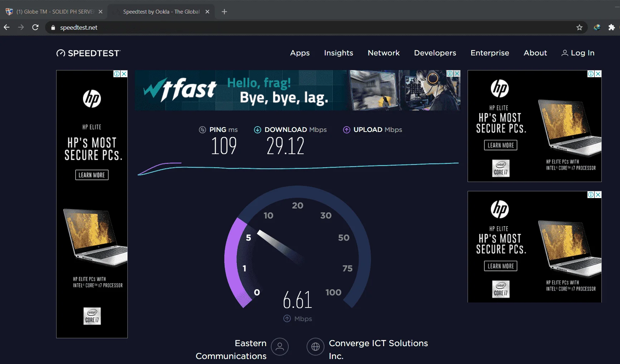
Task: Select the Speedtest by Ookla tab
Action: (x=161, y=12)
